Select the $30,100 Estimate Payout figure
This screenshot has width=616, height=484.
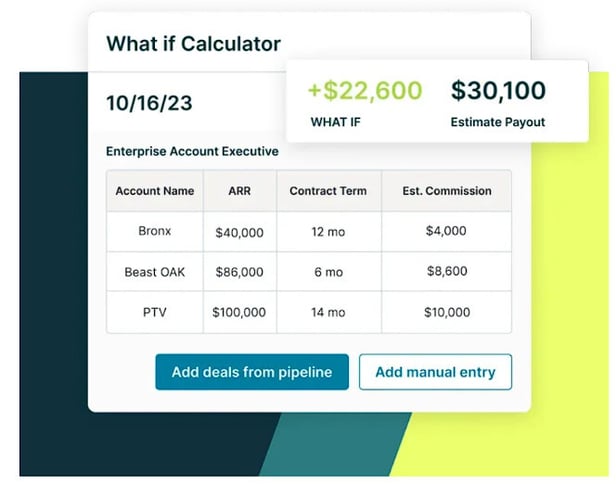pos(498,92)
